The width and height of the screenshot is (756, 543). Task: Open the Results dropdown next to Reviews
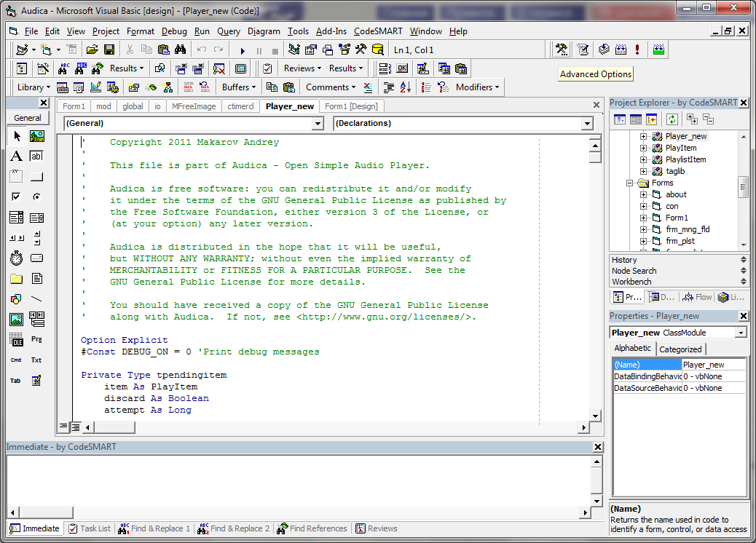346,68
